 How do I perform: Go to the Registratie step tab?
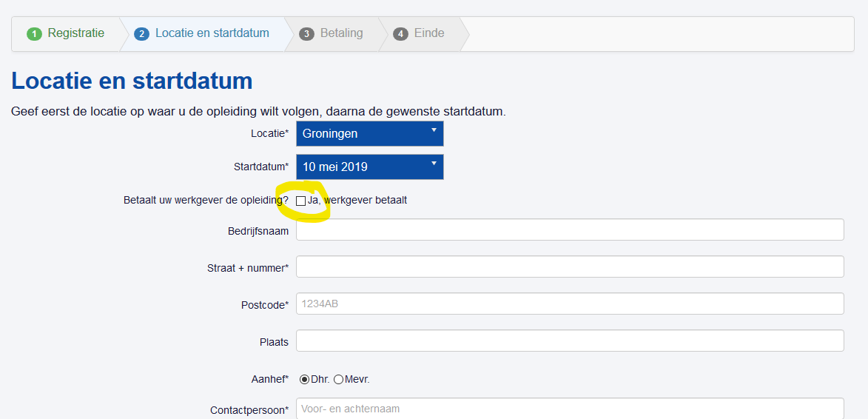point(75,33)
